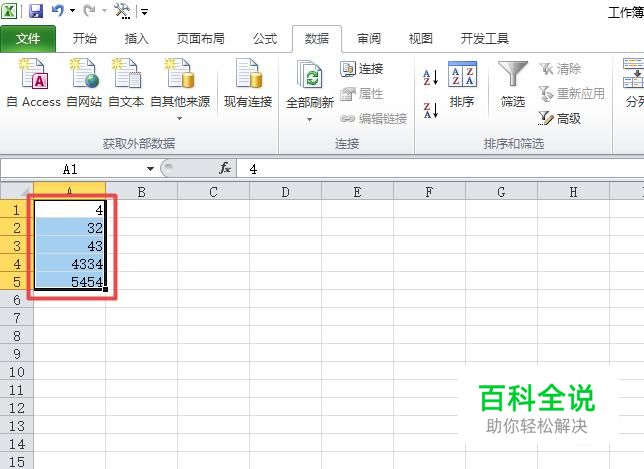
Task: Click cell containing 43
Action: (69, 246)
